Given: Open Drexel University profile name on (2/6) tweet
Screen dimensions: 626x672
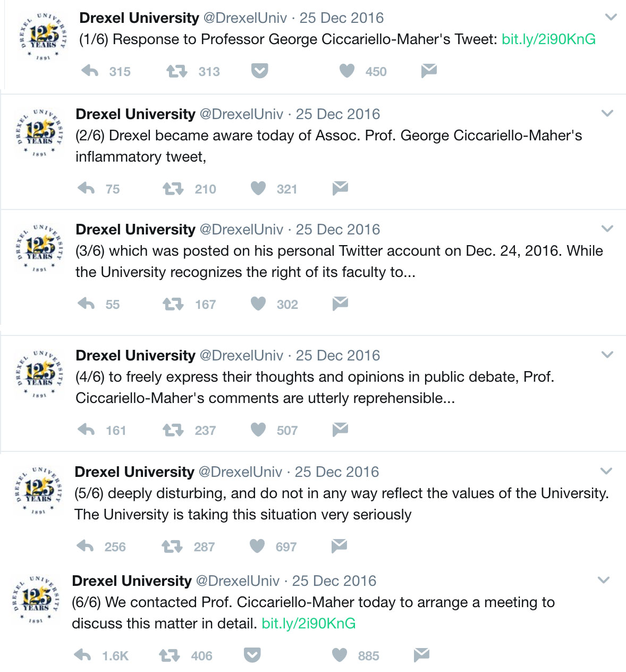Looking at the screenshot, I should 136,114.
